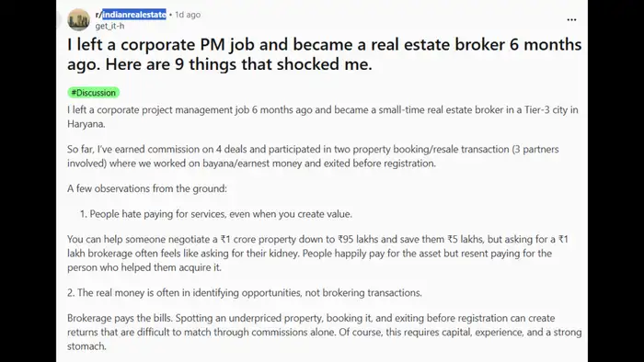Click the "1d ago" timestamp
The width and height of the screenshot is (644, 362).
[x=188, y=15]
